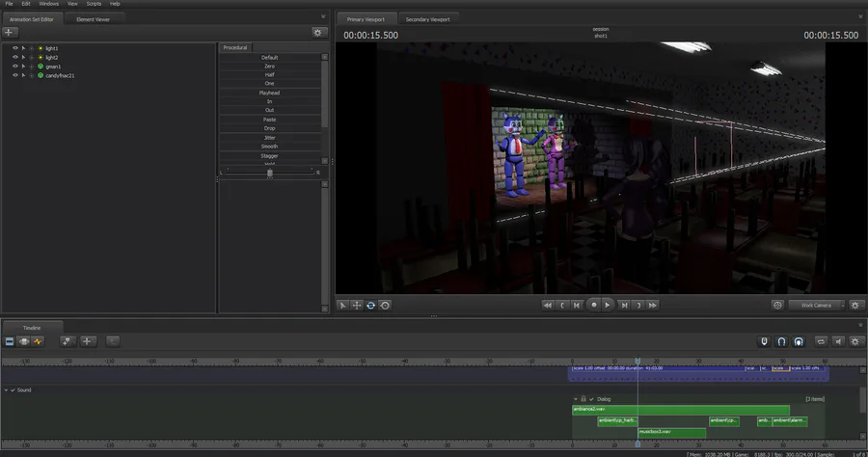Viewport: 868px width, 457px height.
Task: Hide light2 with its eye icon
Action: [14, 57]
